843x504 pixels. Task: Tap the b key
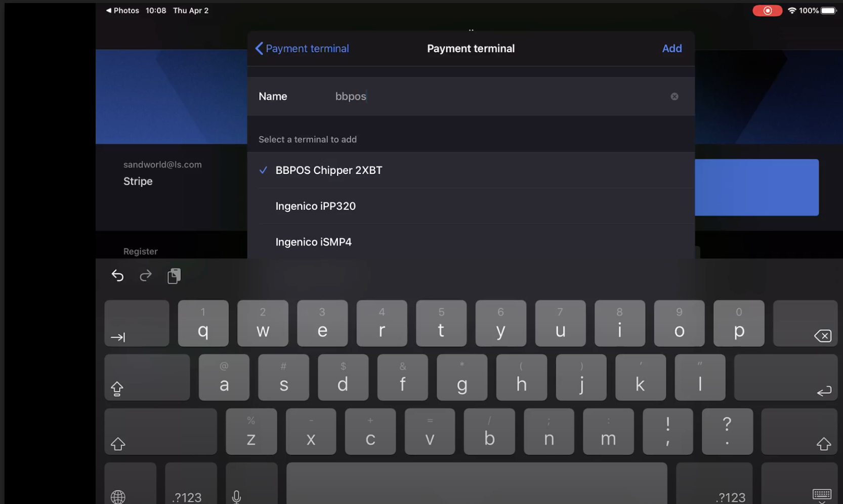(489, 432)
